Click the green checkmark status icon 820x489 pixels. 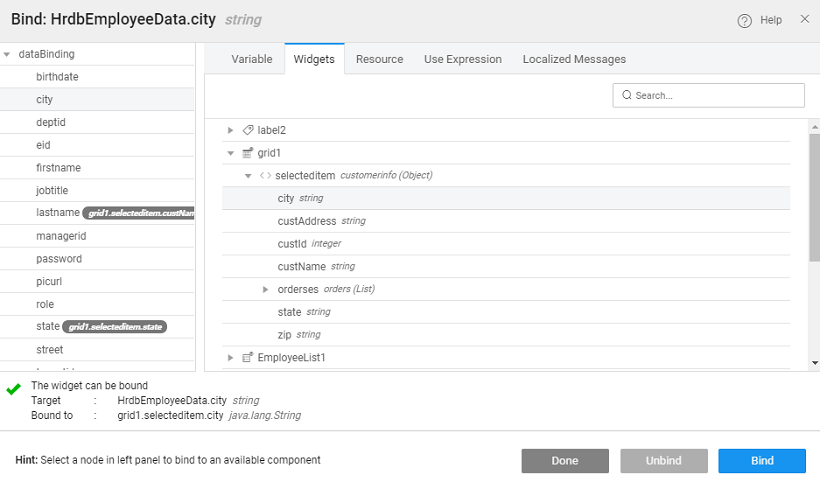(13, 389)
